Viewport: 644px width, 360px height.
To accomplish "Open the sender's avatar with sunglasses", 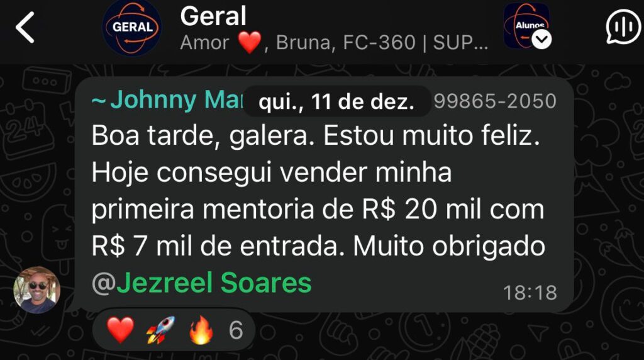I will [36, 290].
